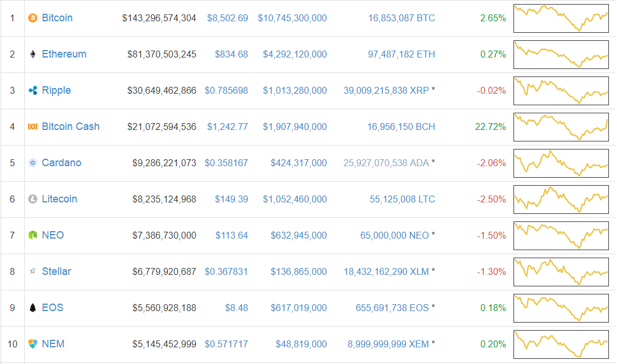Open the Cardano name link
Image resolution: width=617 pixels, height=364 pixels.
[x=62, y=163]
